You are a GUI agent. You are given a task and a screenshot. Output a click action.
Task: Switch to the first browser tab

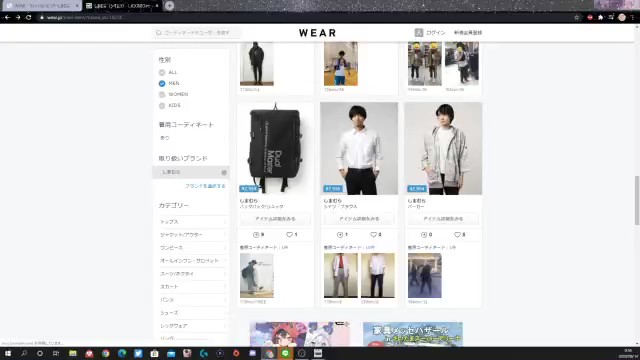41,6
